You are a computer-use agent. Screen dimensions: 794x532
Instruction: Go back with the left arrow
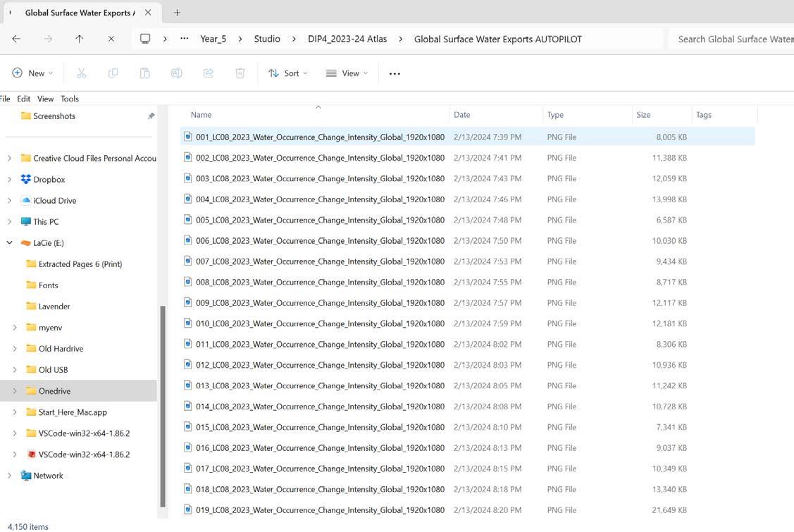[x=16, y=39]
